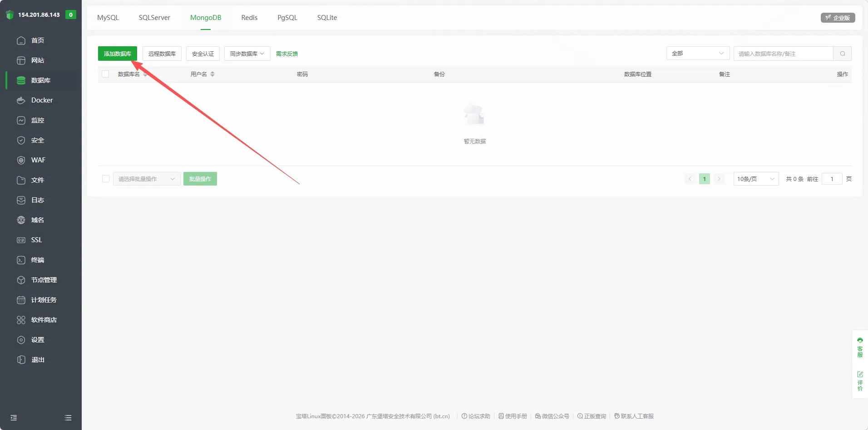Open the 软件商店 app store icon
Image resolution: width=868 pixels, height=430 pixels.
click(21, 320)
